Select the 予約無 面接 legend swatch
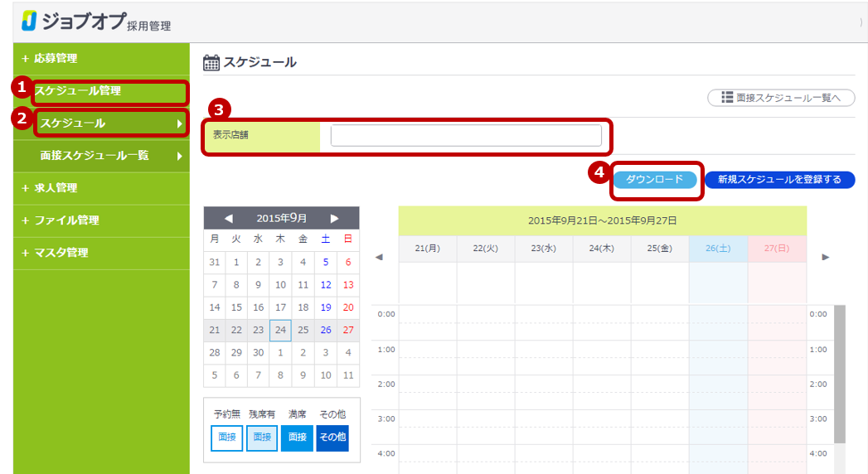868x474 pixels. point(226,437)
